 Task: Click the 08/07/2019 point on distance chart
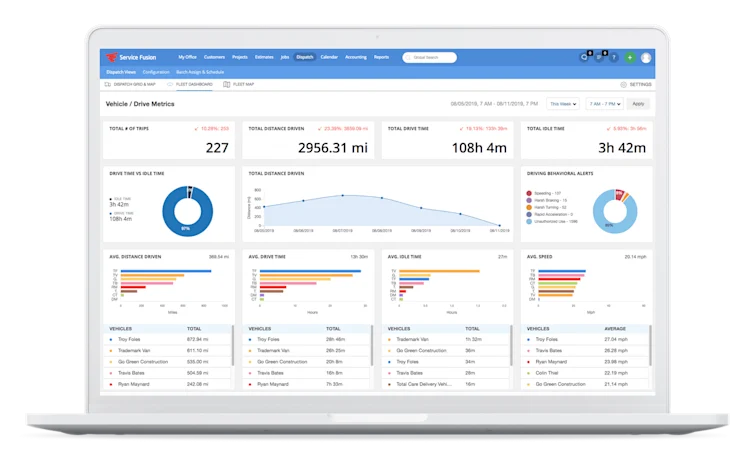(342, 195)
